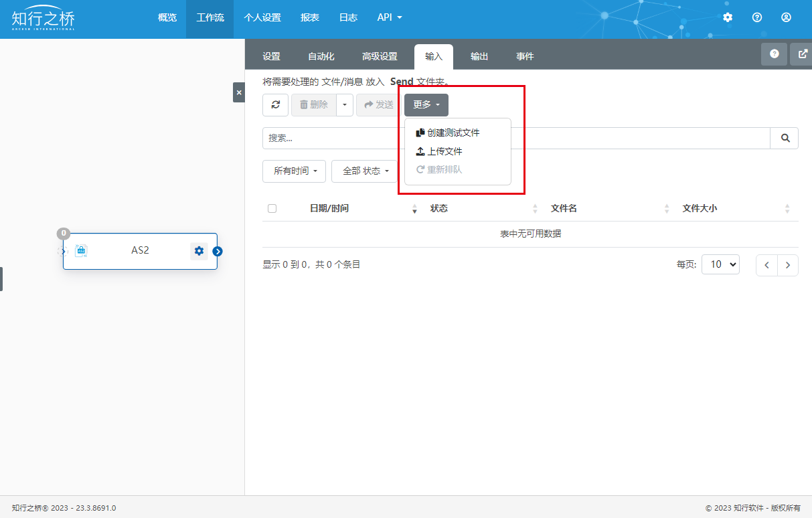Switch to the 事件 tab
This screenshot has height=518, width=812.
tap(525, 57)
